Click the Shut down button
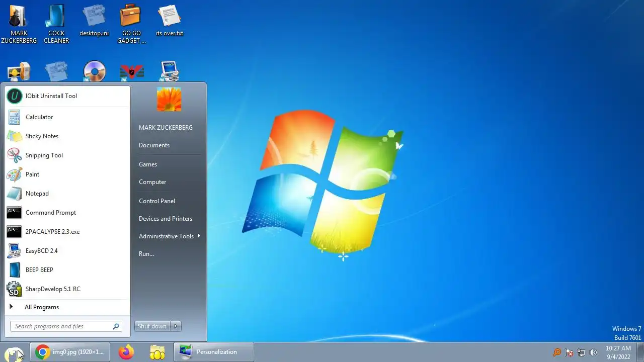644x362 pixels. coord(152,326)
